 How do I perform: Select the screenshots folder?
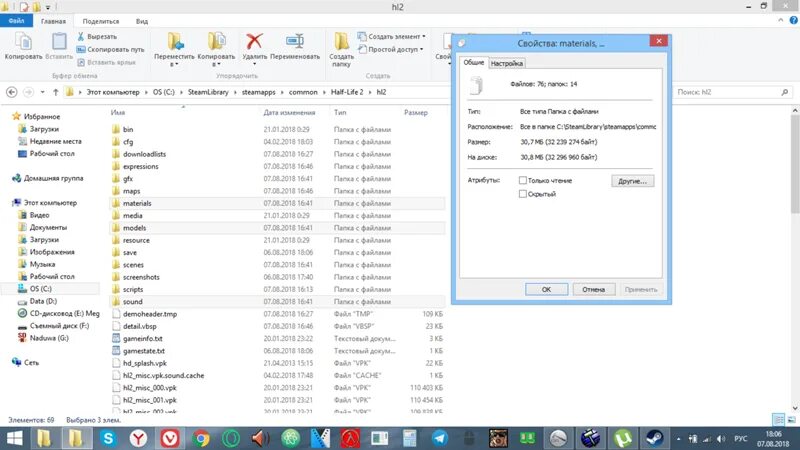click(277, 277)
